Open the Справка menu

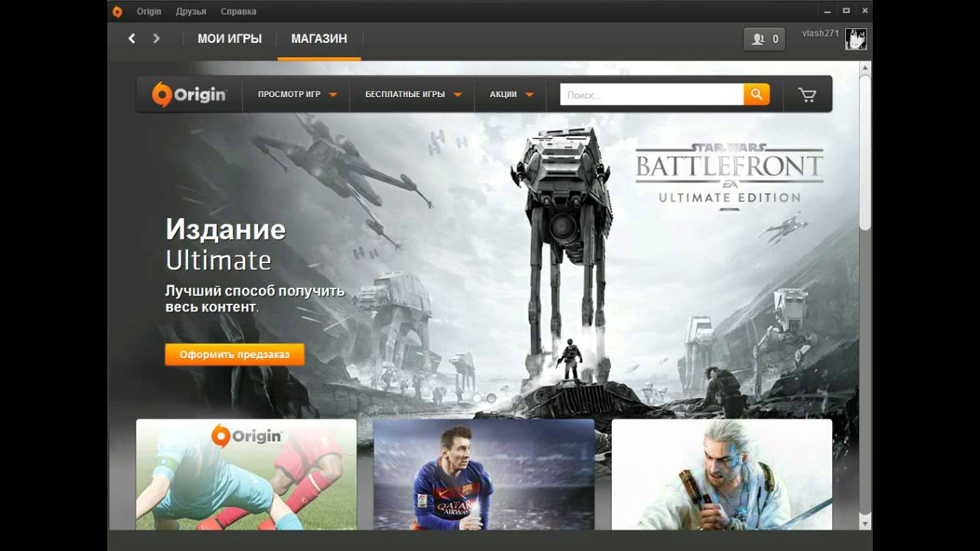tap(238, 11)
